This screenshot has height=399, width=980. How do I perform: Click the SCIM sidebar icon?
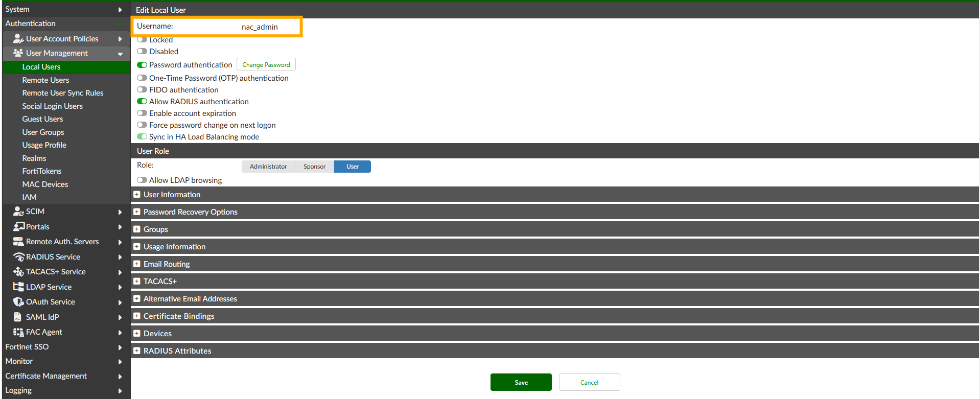(18, 212)
